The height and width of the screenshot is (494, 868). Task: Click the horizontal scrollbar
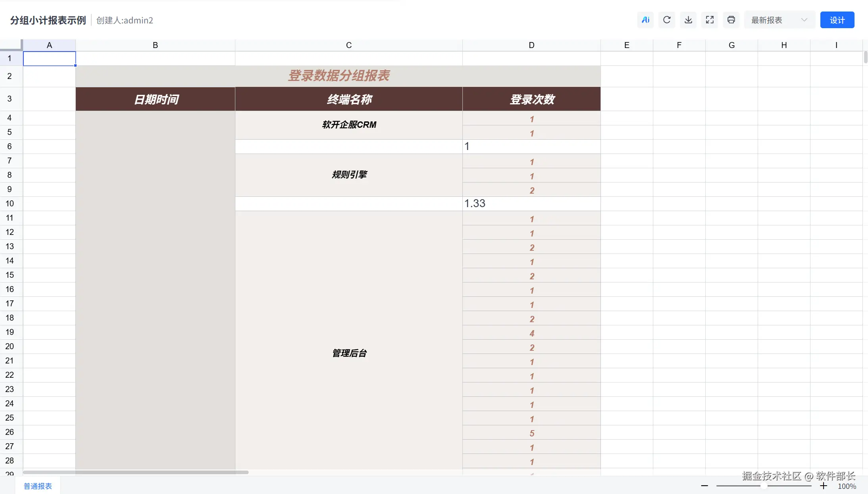click(136, 472)
